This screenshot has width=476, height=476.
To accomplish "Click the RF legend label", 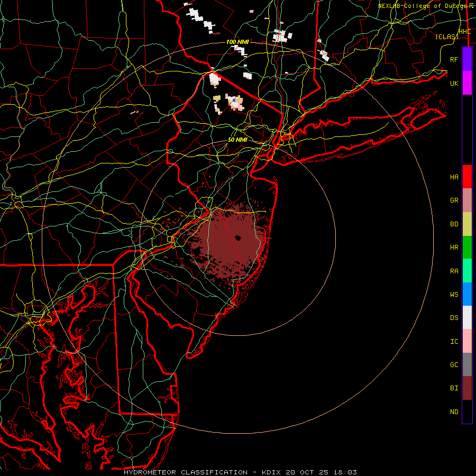I will pos(454,59).
